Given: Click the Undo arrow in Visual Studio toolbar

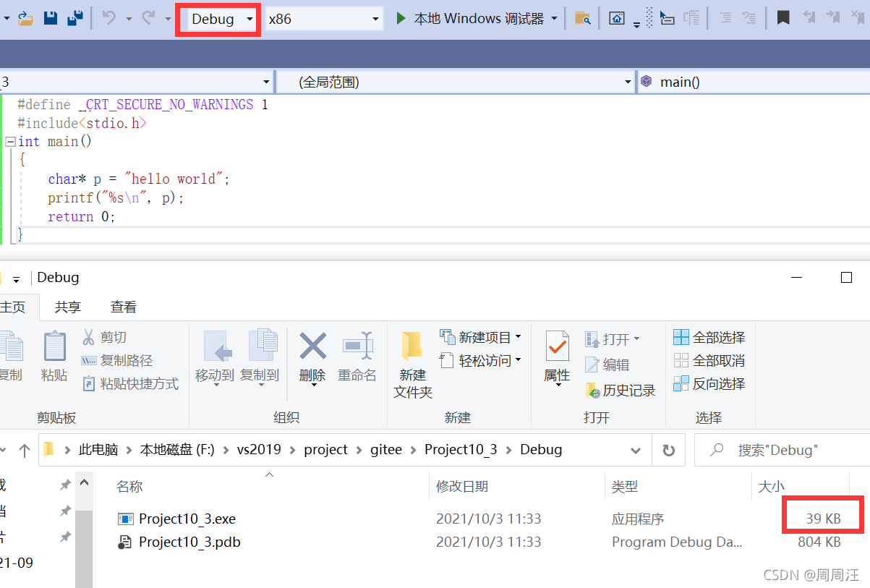Looking at the screenshot, I should pyautogui.click(x=109, y=19).
